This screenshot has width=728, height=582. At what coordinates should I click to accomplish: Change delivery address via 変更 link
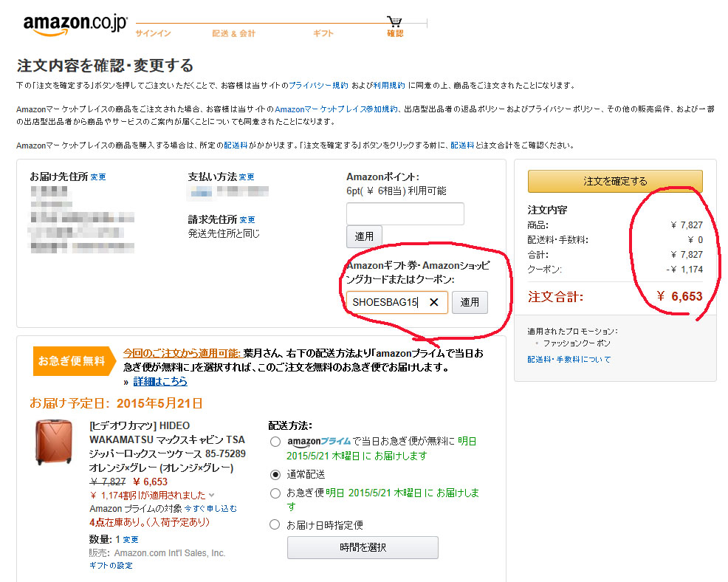pos(98,177)
